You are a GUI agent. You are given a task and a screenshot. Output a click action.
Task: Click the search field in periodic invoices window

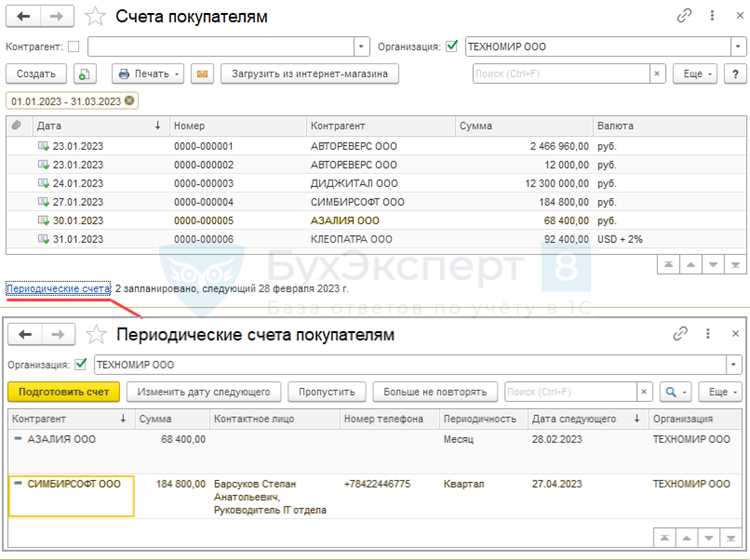click(571, 392)
